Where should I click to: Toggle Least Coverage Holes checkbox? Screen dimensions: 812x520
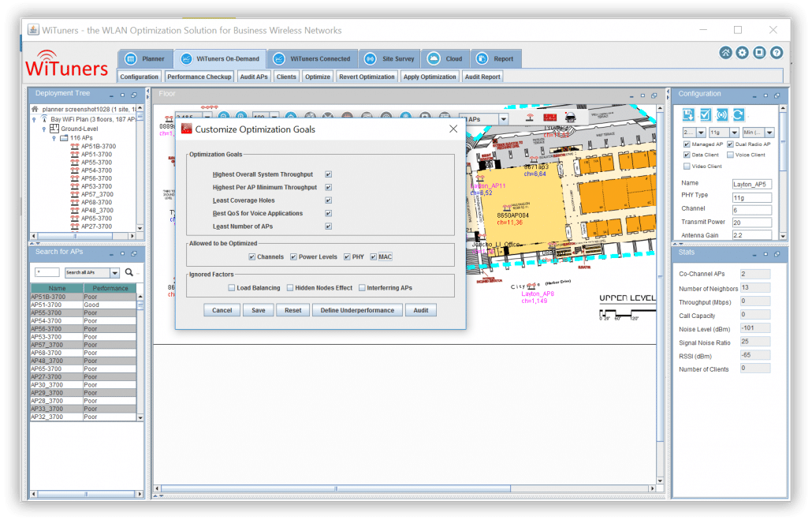pyautogui.click(x=328, y=200)
